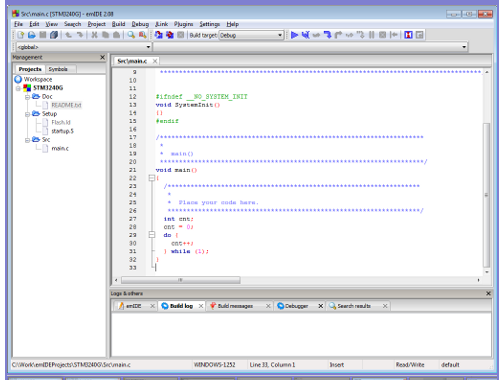The width and height of the screenshot is (504, 380).
Task: Collapse the Setup folder expander
Action: (x=27, y=114)
